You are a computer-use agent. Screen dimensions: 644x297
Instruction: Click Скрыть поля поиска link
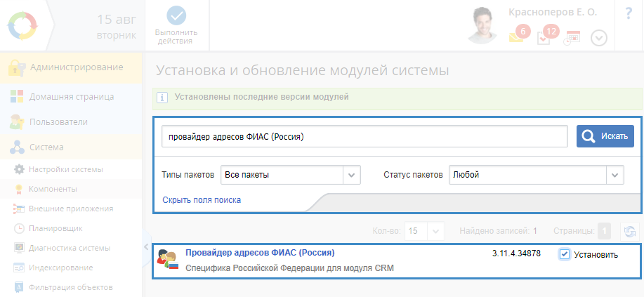(x=202, y=200)
